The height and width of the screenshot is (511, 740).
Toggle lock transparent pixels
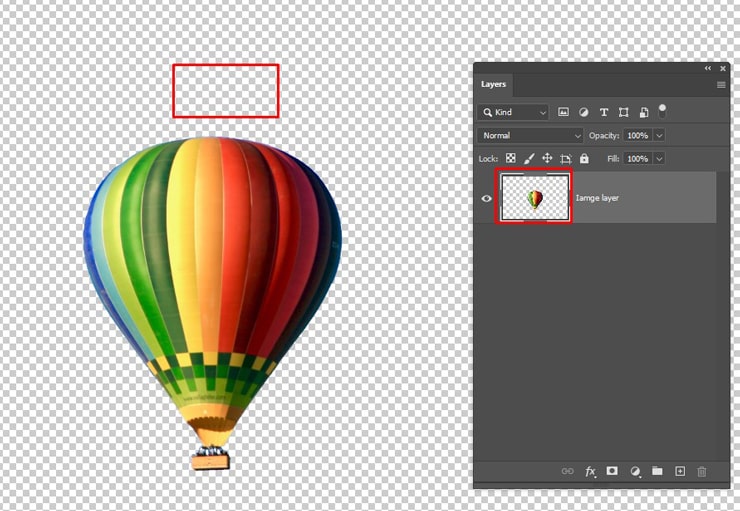(x=510, y=158)
